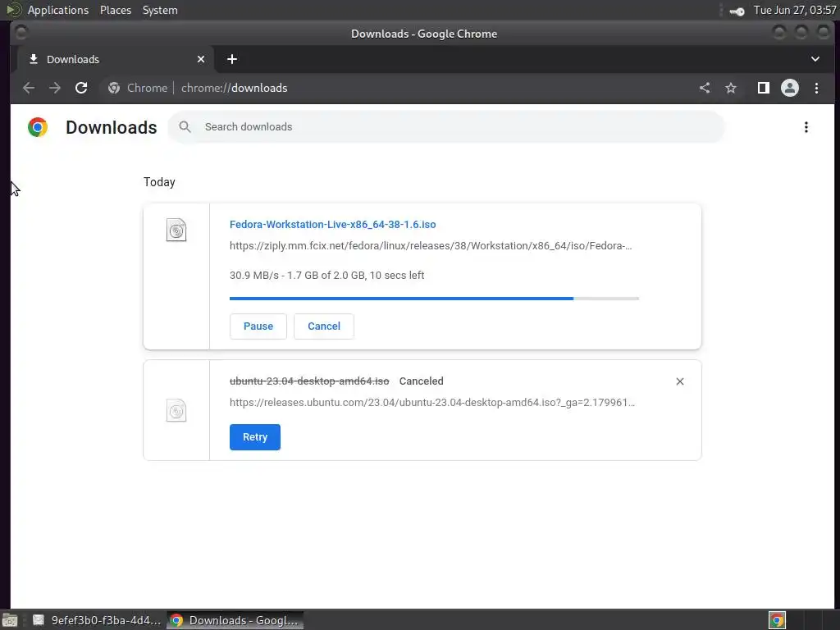This screenshot has width=840, height=630.
Task: Switch to Downloads - Google Chrome taskbar item
Action: point(235,620)
